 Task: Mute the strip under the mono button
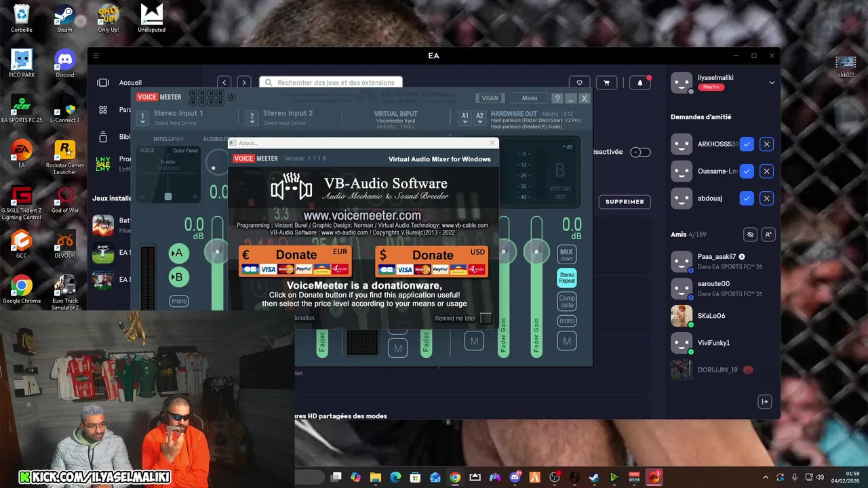click(x=567, y=342)
